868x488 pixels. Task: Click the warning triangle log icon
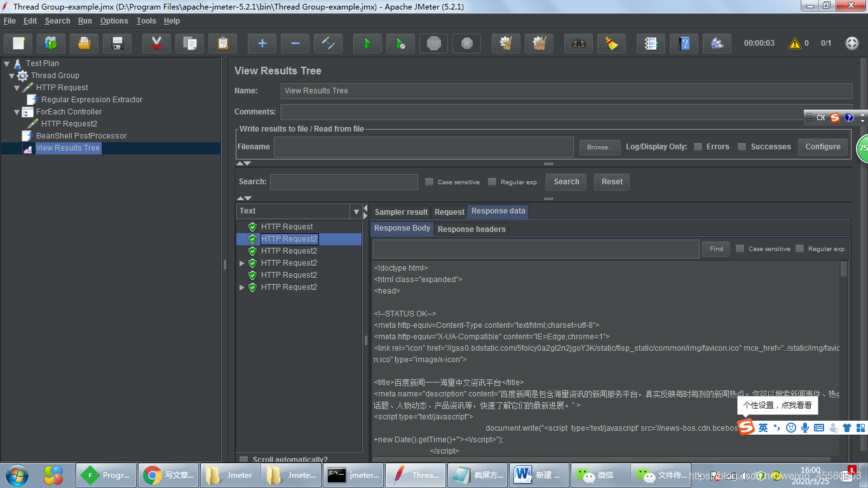click(x=794, y=43)
